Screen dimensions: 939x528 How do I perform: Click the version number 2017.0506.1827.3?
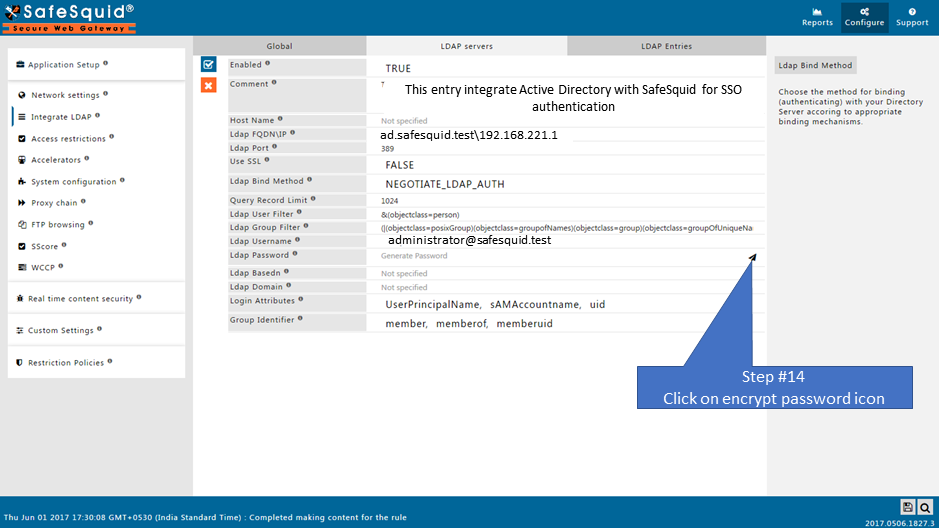coord(899,523)
